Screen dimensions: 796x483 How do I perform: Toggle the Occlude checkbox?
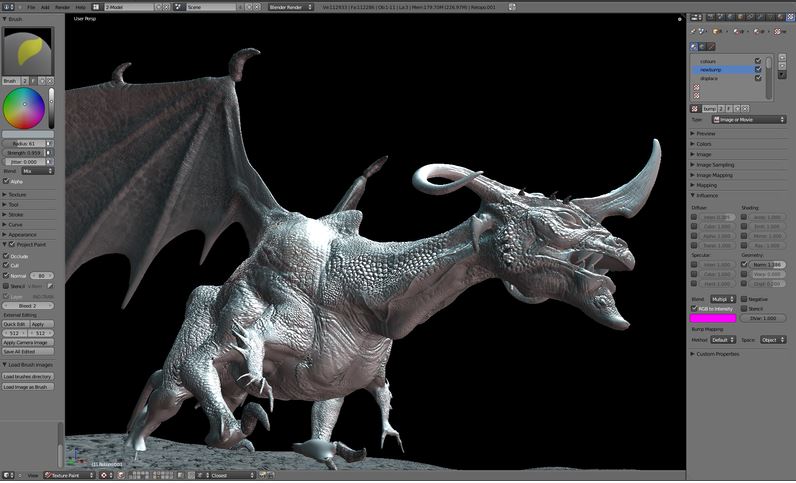[6, 256]
